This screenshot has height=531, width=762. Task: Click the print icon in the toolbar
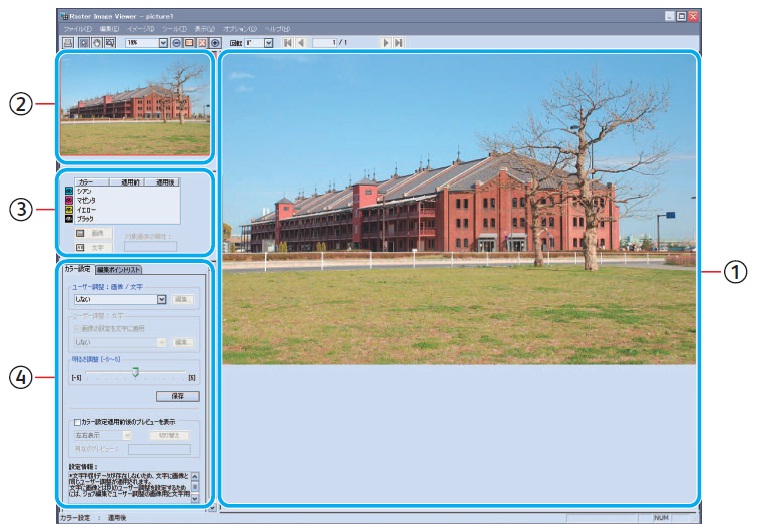[68, 44]
